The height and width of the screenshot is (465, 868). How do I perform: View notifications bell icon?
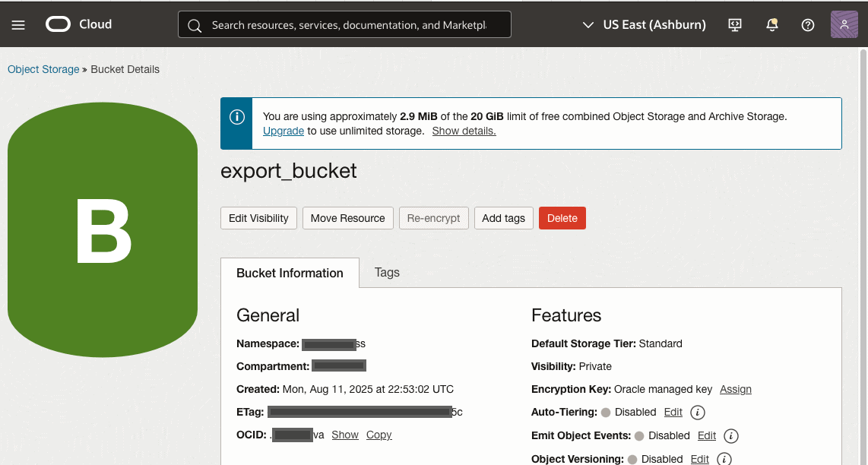(x=771, y=25)
